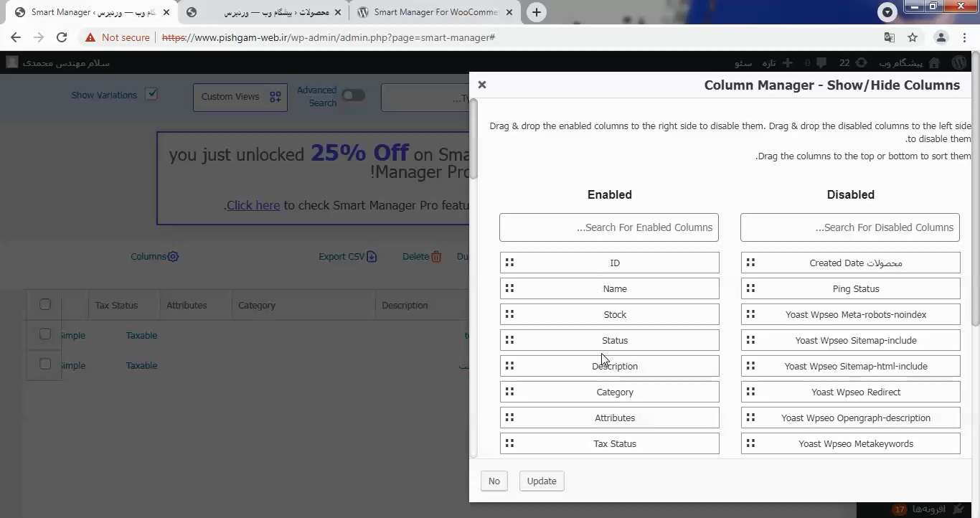980x518 pixels.
Task: Click the drag handle of Yoast Wpseo Meta-robots-noindex
Action: (750, 314)
